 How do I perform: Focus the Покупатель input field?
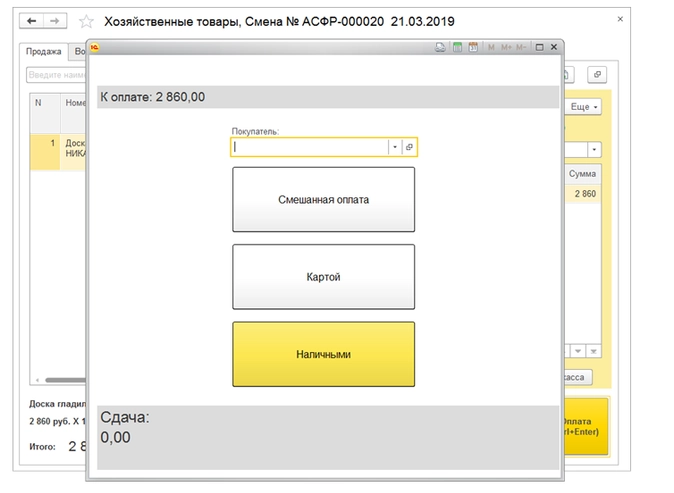[x=309, y=147]
